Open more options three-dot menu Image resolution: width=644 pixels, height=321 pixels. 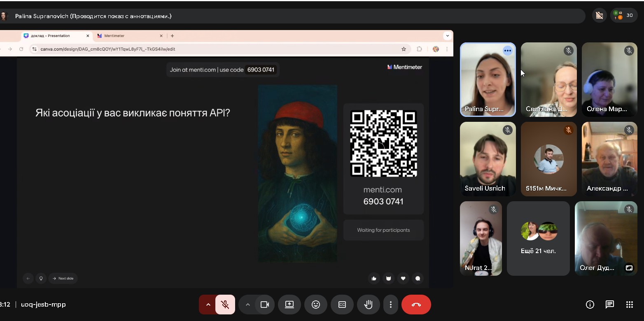[390, 305]
